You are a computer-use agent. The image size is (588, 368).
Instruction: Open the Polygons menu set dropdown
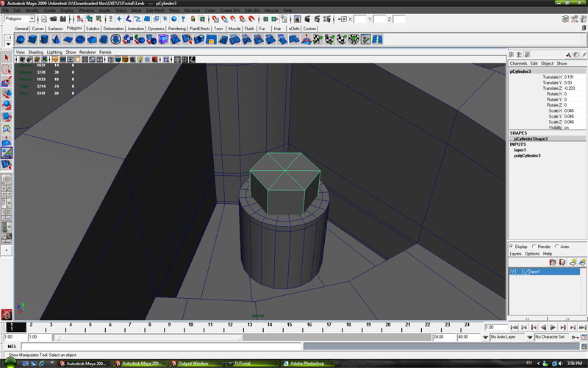[x=18, y=19]
